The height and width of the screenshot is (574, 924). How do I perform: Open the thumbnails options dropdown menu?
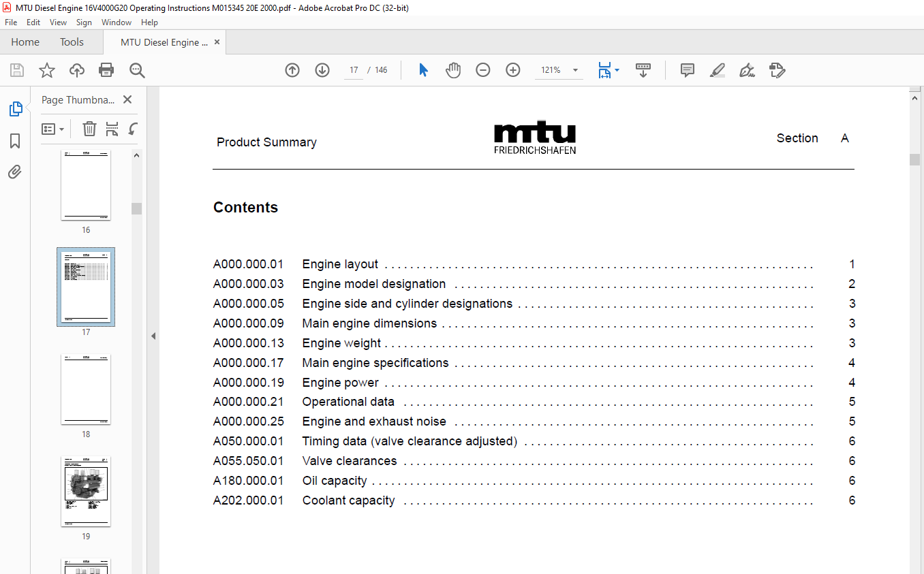53,129
